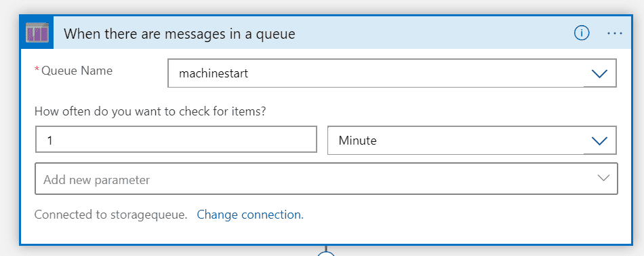Click the 'How often do you want' label

click(150, 111)
